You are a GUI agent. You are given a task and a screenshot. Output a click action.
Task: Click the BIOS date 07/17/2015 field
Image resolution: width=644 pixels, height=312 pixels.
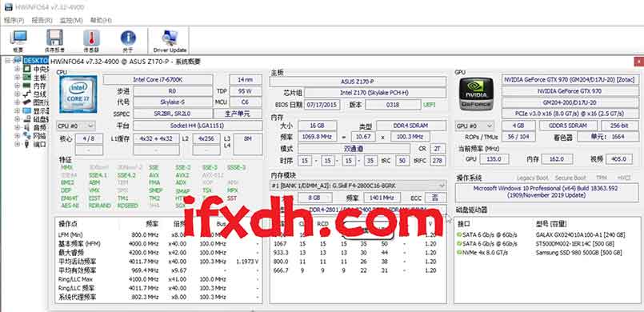[322, 105]
